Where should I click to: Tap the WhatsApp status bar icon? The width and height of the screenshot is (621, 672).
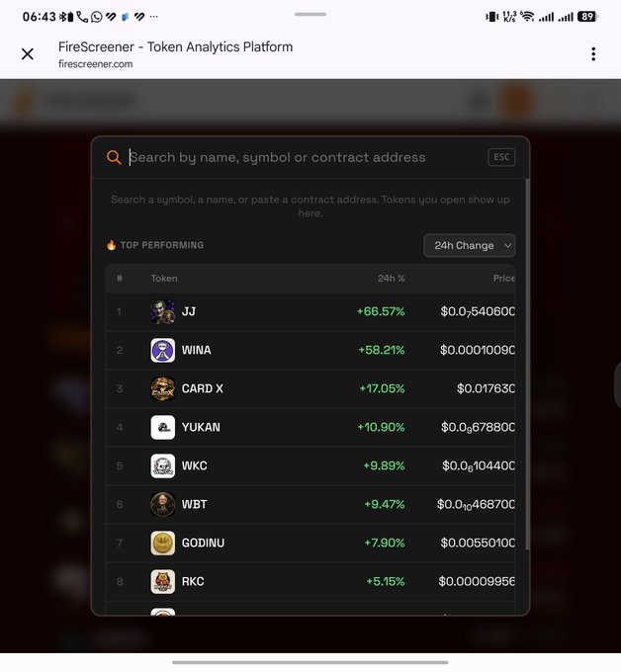click(x=97, y=17)
